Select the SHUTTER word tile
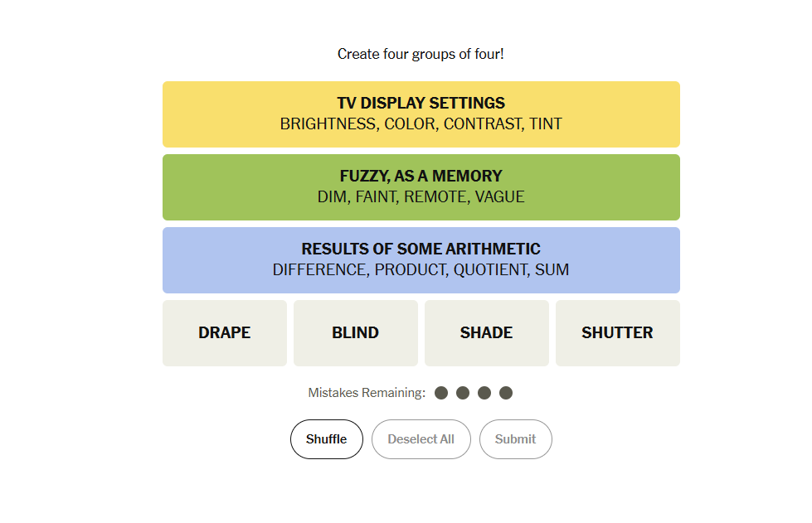812x523 pixels. [x=617, y=332]
